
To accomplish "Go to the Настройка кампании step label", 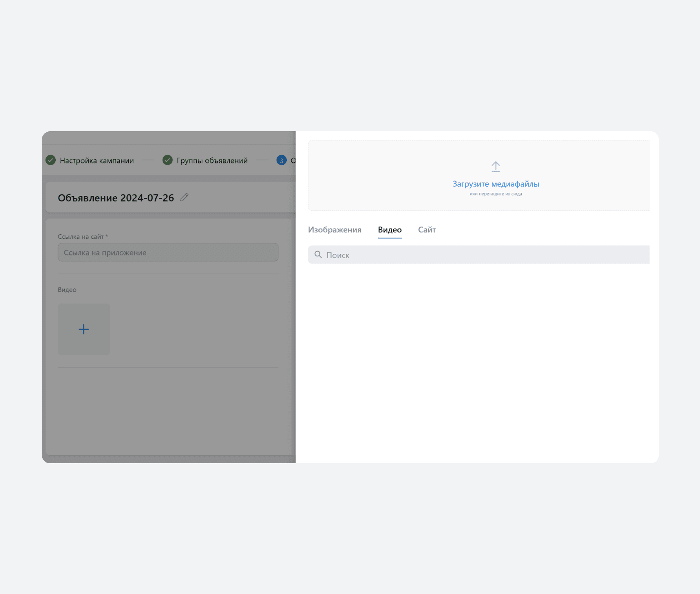I will (x=97, y=161).
